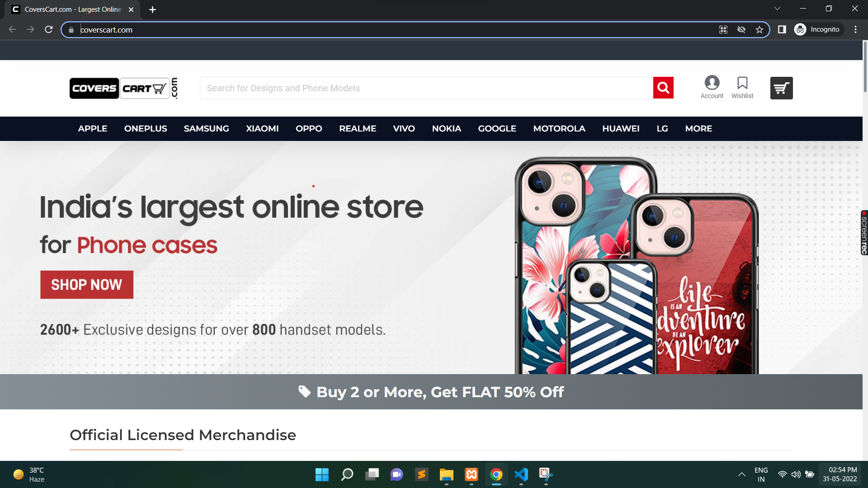Open Windows taskbar search
868x488 pixels.
347,474
